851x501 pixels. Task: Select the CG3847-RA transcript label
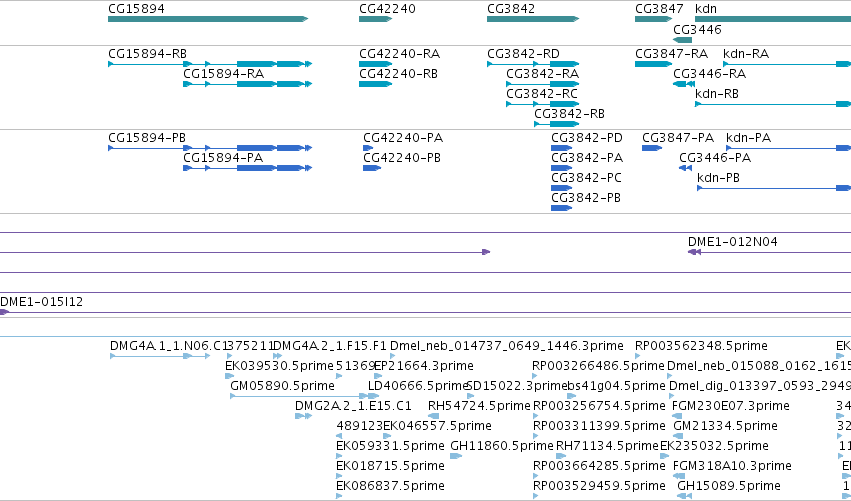(671, 54)
